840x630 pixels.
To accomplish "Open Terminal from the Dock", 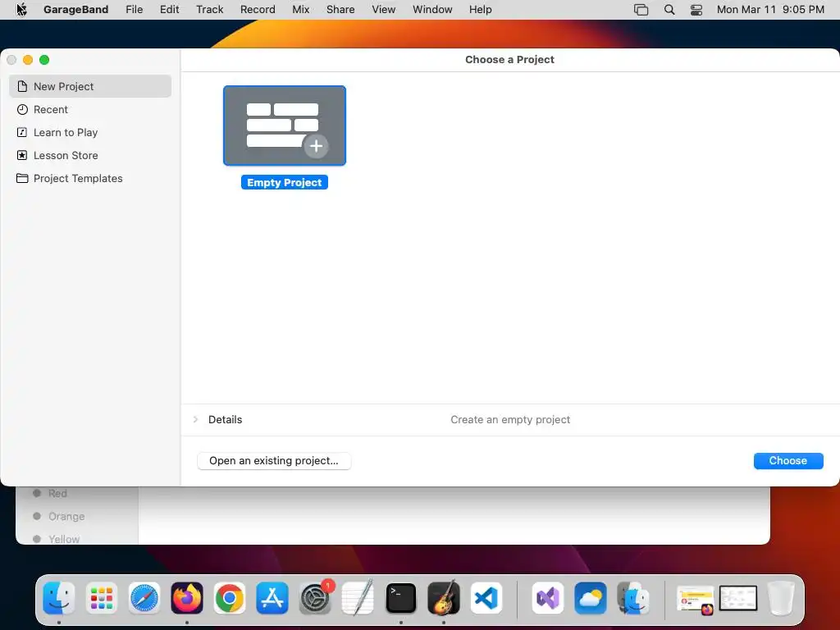I will point(400,598).
